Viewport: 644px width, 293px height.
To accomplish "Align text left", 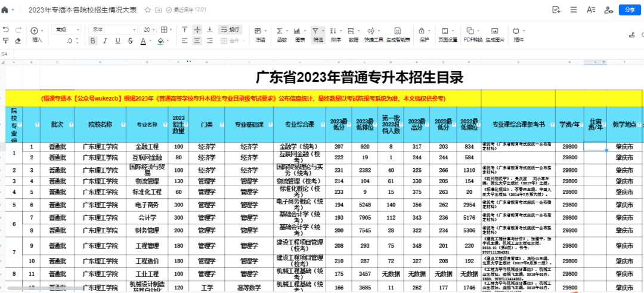I will coord(185,41).
